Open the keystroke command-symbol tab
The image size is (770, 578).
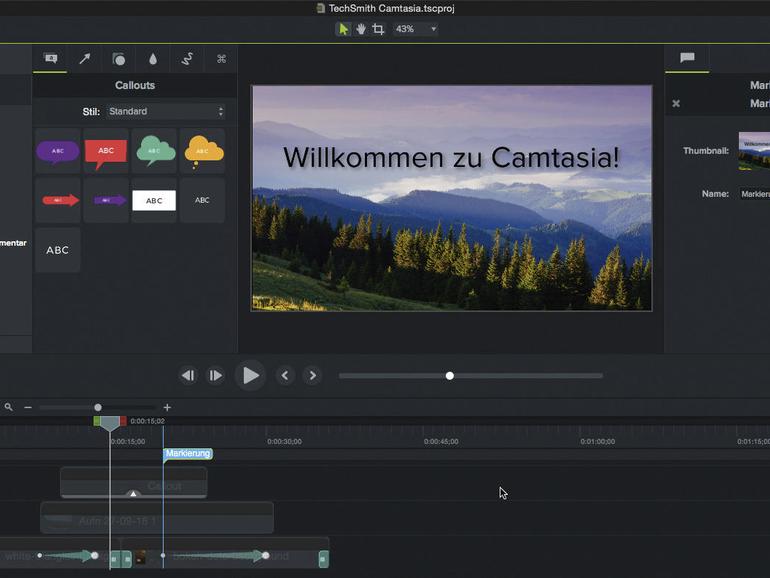(221, 59)
